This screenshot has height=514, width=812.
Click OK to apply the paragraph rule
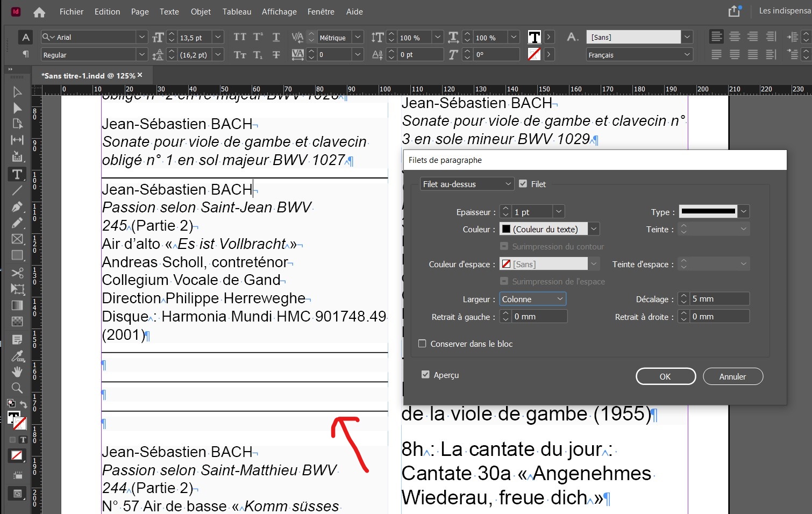tap(665, 376)
